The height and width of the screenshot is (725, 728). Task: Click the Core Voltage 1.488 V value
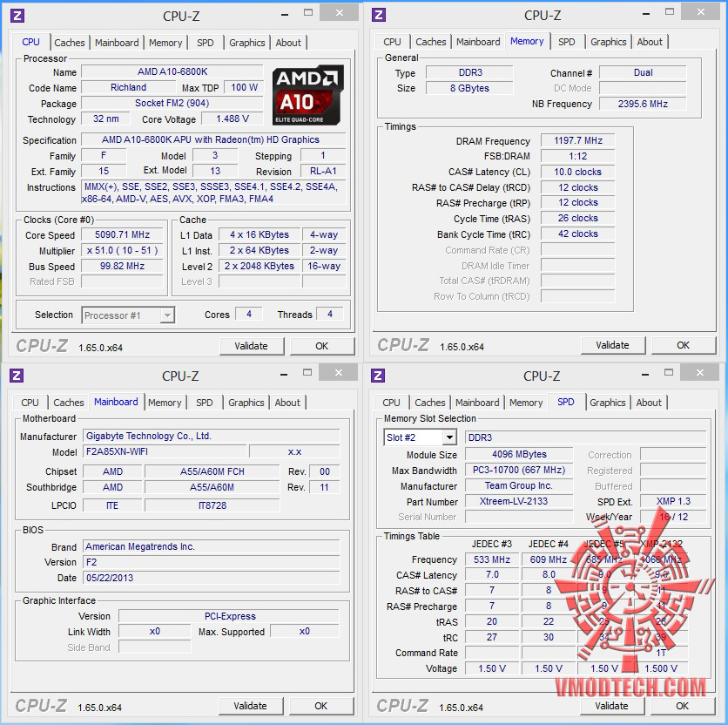233,119
